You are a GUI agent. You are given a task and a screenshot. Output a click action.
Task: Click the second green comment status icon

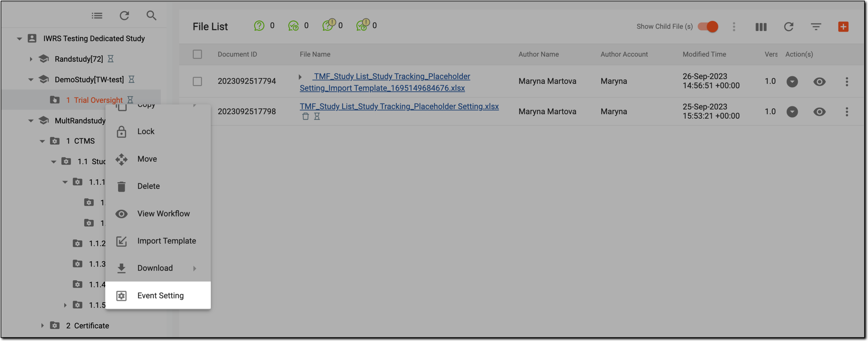pos(293,26)
